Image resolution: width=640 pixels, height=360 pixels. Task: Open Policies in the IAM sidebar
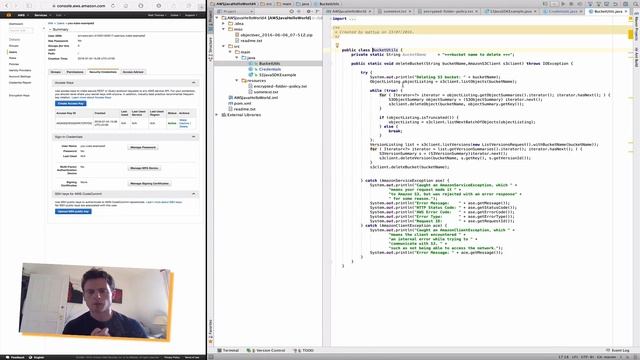click(14, 64)
